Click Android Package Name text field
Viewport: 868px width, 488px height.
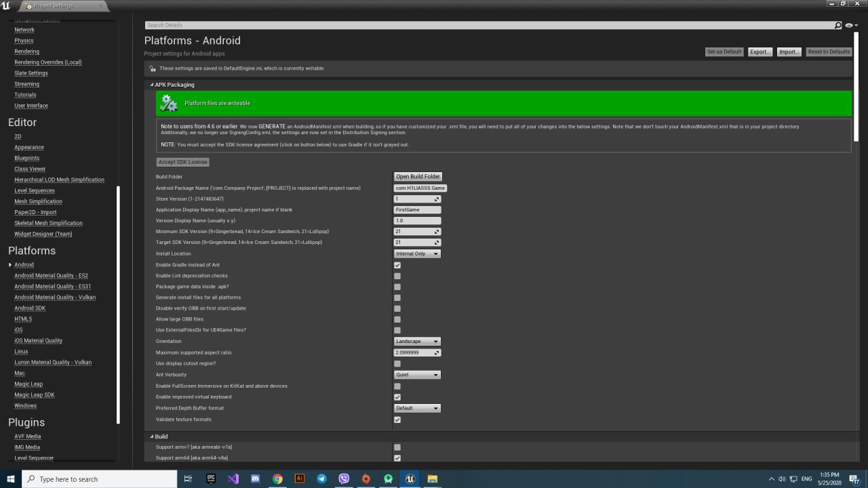[x=420, y=188]
